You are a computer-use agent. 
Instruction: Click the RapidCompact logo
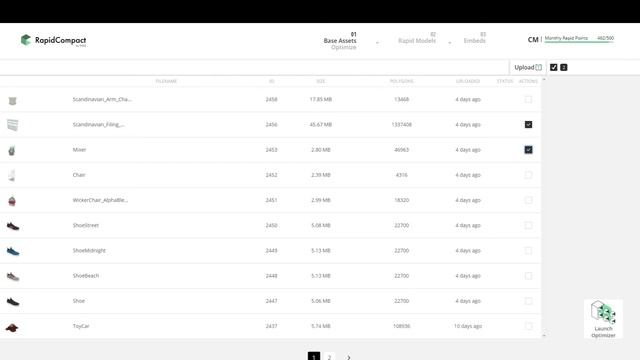pyautogui.click(x=53, y=40)
